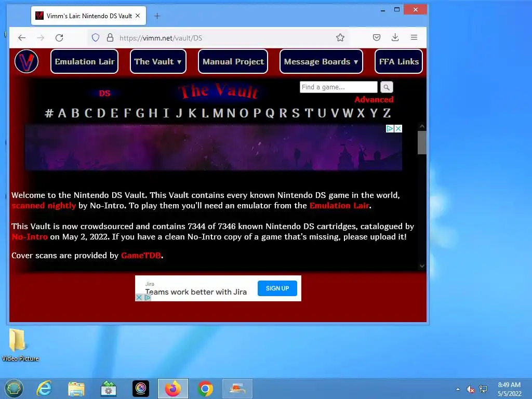Open the tracking protection shield icon
Viewport: 532px width, 399px height.
point(96,37)
